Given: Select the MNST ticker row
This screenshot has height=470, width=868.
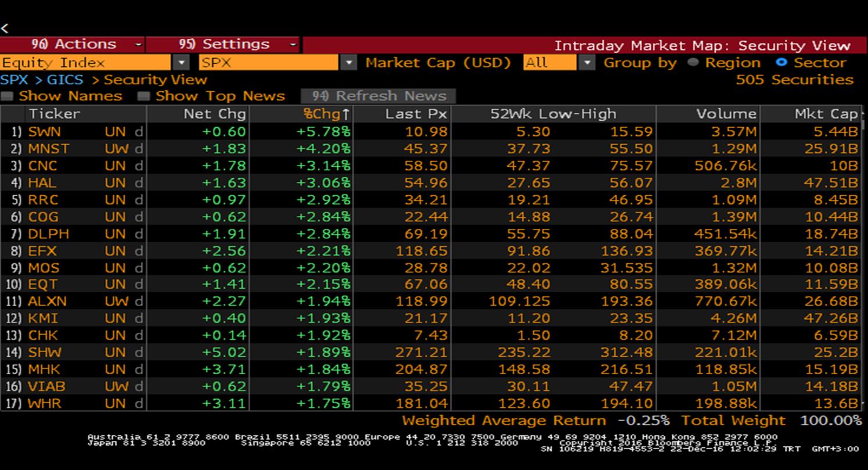Looking at the screenshot, I should click(430, 149).
